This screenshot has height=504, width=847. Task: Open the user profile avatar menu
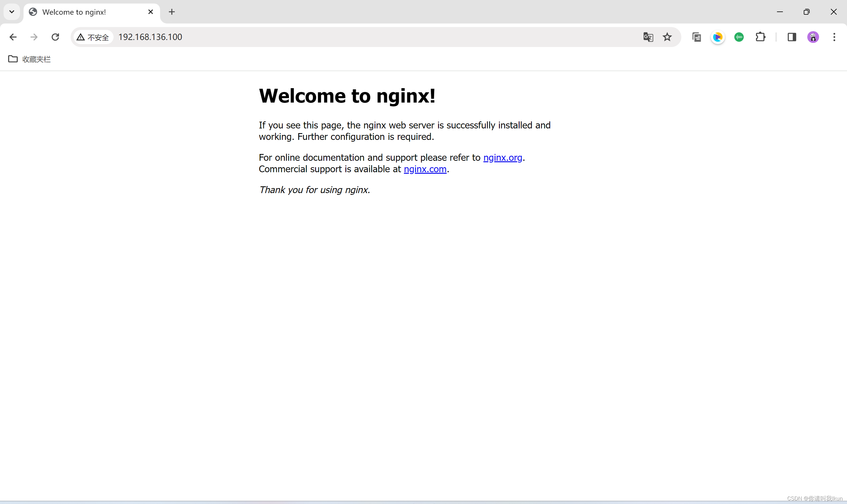coord(813,37)
